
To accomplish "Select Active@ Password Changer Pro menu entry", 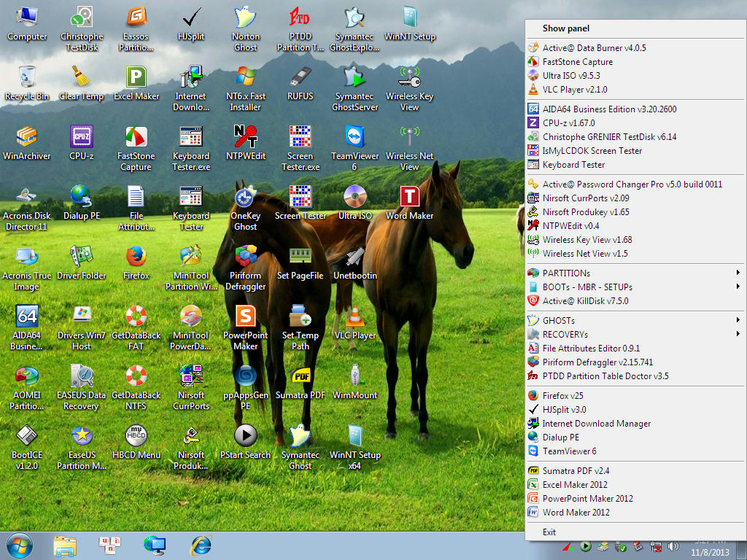I will pos(635,184).
